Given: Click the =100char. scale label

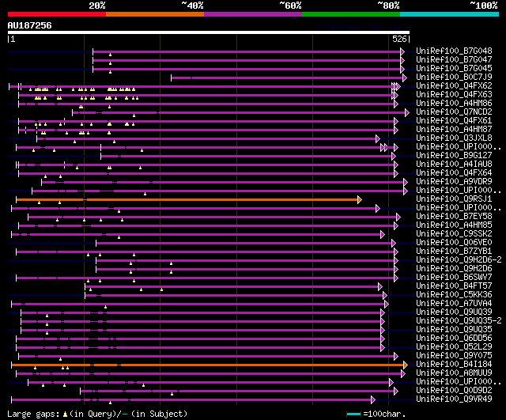Looking at the screenshot, I should (x=384, y=414).
